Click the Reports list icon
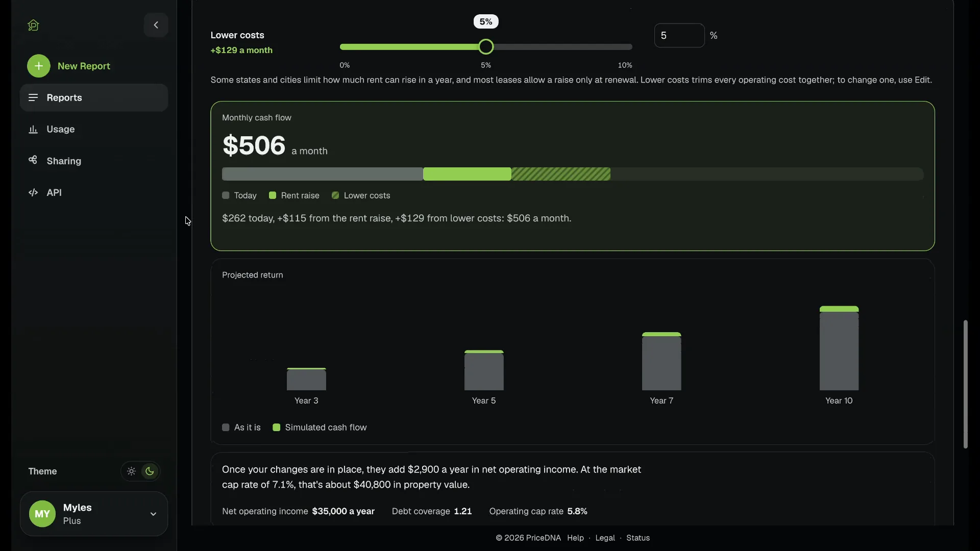The width and height of the screenshot is (980, 551). [33, 97]
